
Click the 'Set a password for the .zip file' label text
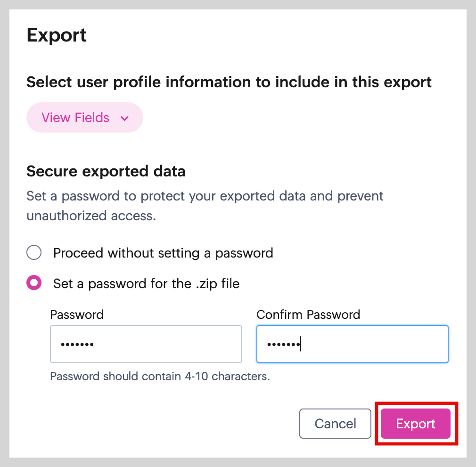coord(146,284)
